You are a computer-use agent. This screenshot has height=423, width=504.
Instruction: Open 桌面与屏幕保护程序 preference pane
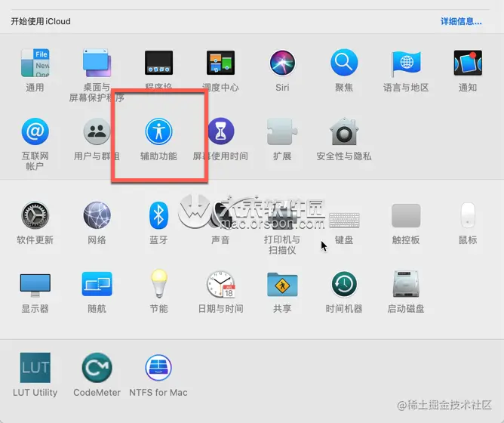[x=97, y=63]
